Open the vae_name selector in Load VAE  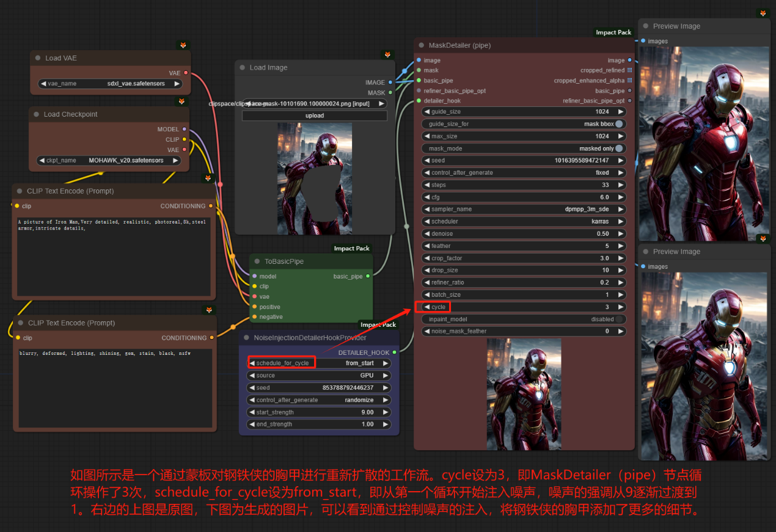click(110, 84)
